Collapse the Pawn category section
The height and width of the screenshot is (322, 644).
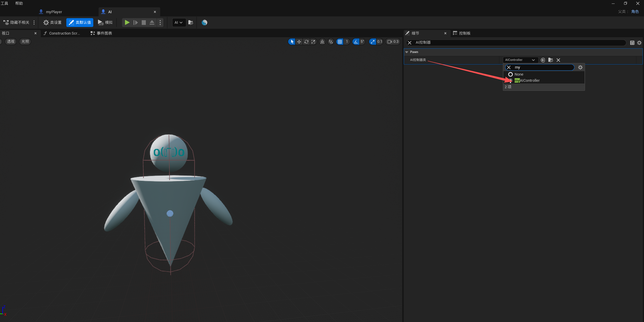407,52
